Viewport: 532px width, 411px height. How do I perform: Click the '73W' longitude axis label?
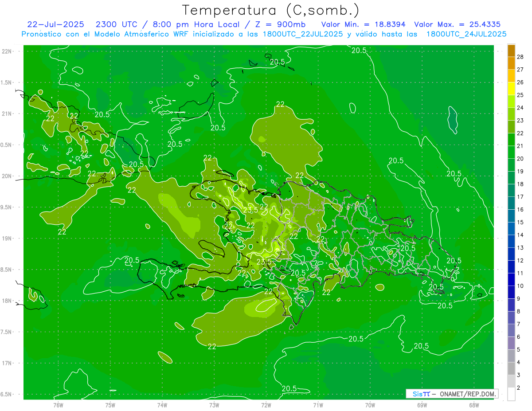pyautogui.click(x=214, y=405)
